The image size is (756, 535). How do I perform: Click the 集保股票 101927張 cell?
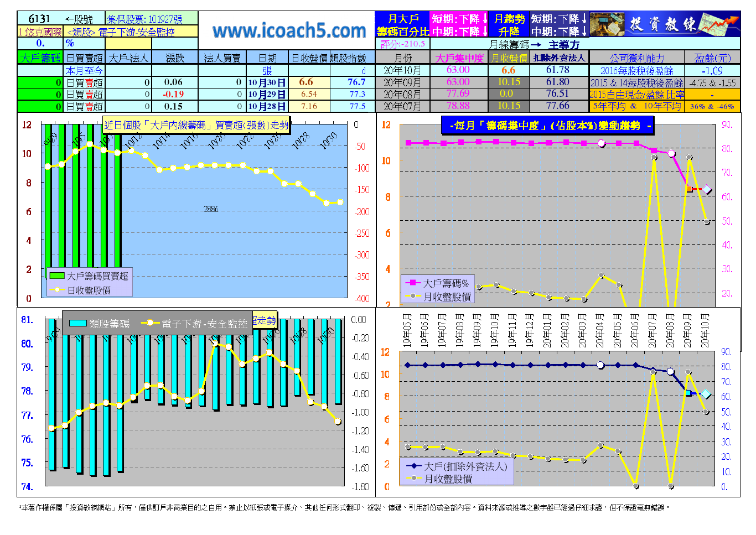(151, 19)
